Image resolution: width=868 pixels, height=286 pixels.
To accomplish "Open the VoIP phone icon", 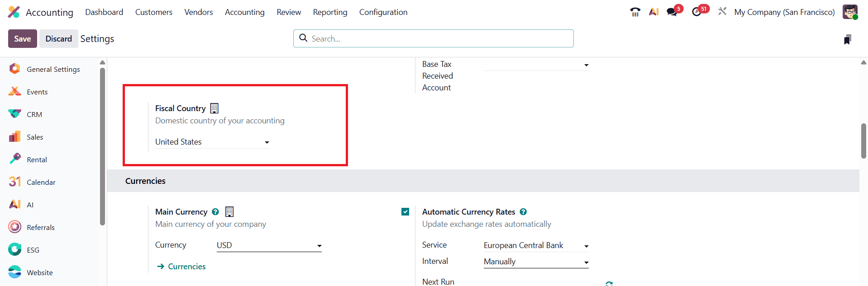I will [635, 12].
